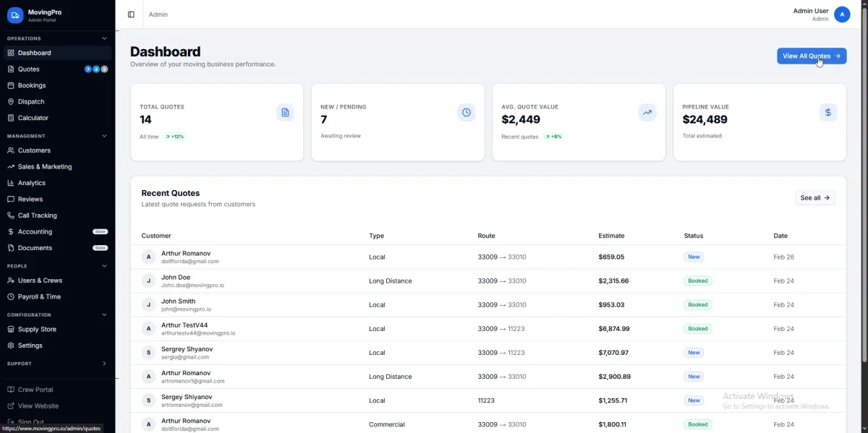Open the Analytics sidebar item
The width and height of the screenshot is (868, 433).
[32, 183]
